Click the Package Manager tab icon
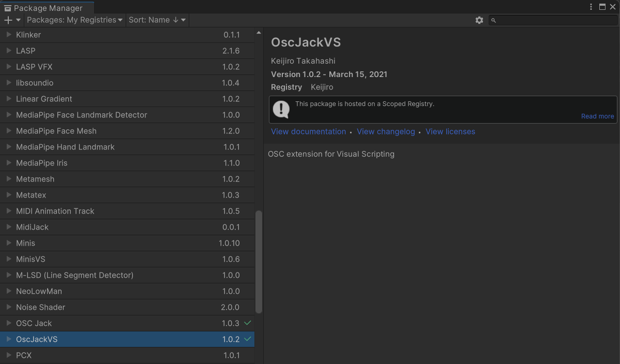 (8, 8)
